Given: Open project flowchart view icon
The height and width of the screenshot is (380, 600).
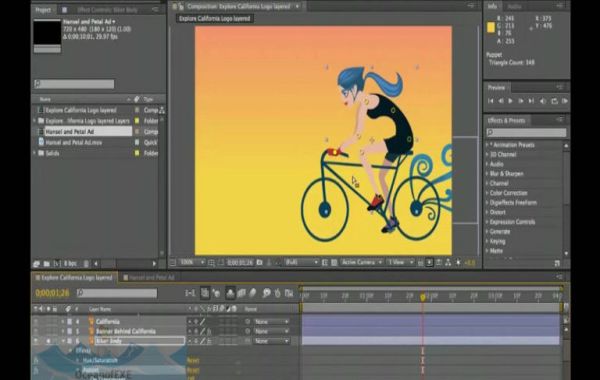Looking at the screenshot, I should [x=162, y=110].
